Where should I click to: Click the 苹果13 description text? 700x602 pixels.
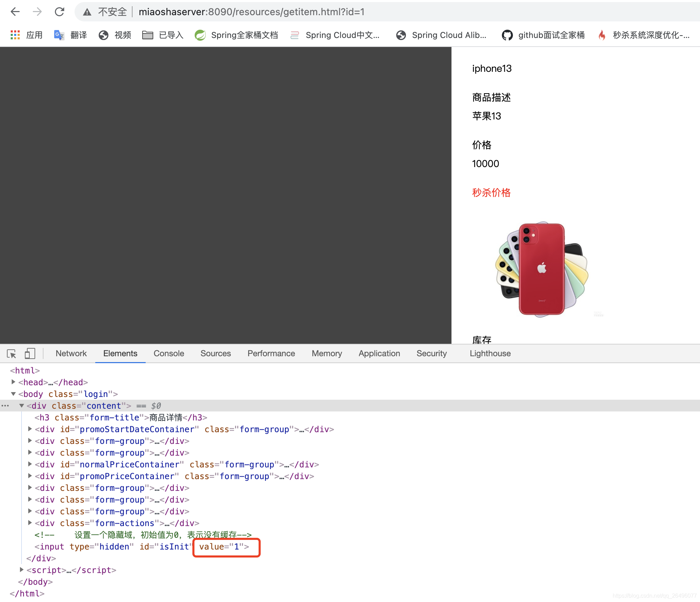point(487,116)
